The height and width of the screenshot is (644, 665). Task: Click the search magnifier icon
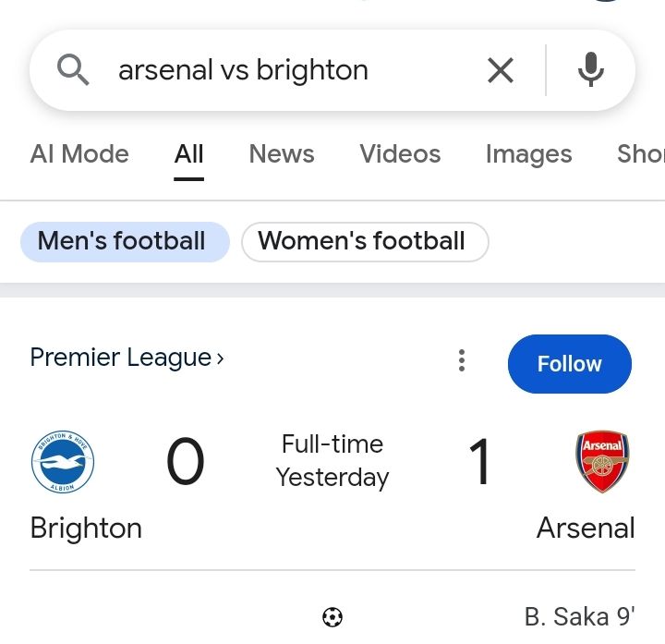coord(73,70)
